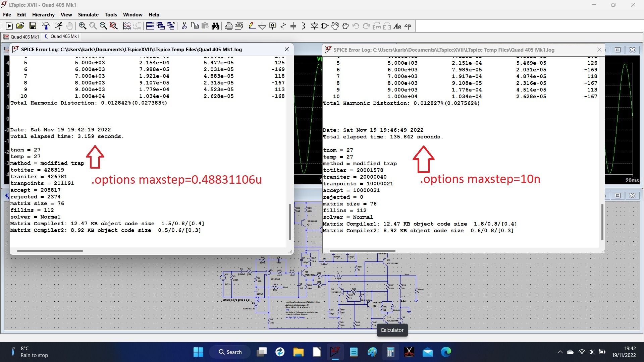644x362 pixels.
Task: Open the Control Panel hammer icon
Action: point(46,26)
